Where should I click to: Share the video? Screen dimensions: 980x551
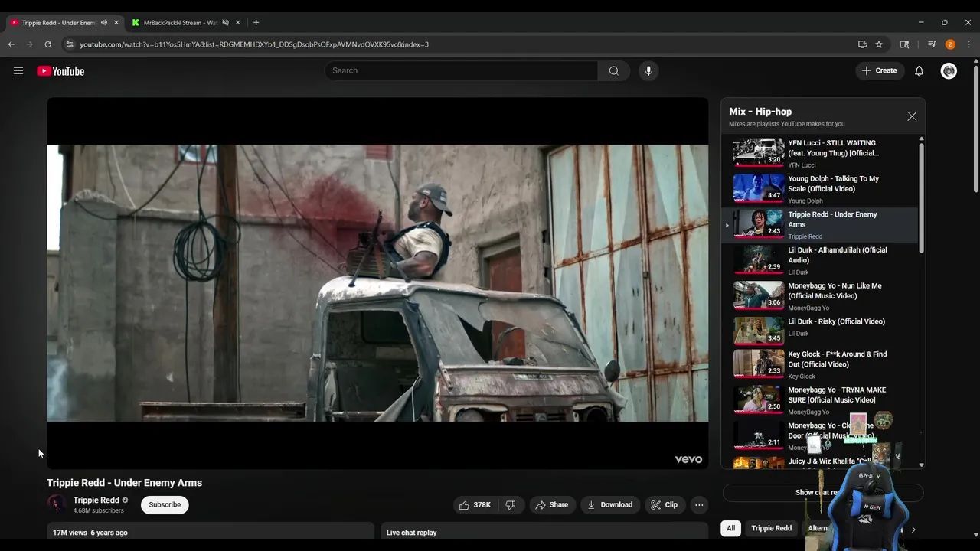point(551,505)
